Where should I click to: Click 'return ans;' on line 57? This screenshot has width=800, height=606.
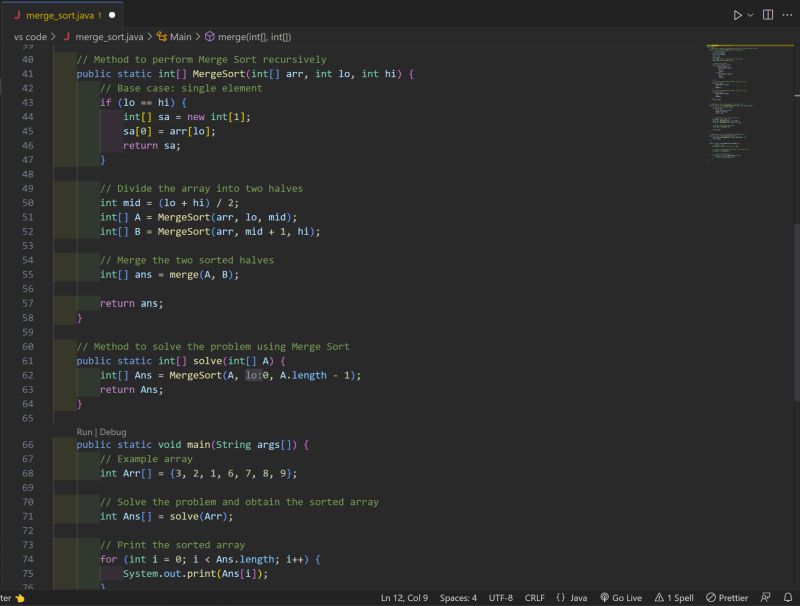click(x=132, y=304)
